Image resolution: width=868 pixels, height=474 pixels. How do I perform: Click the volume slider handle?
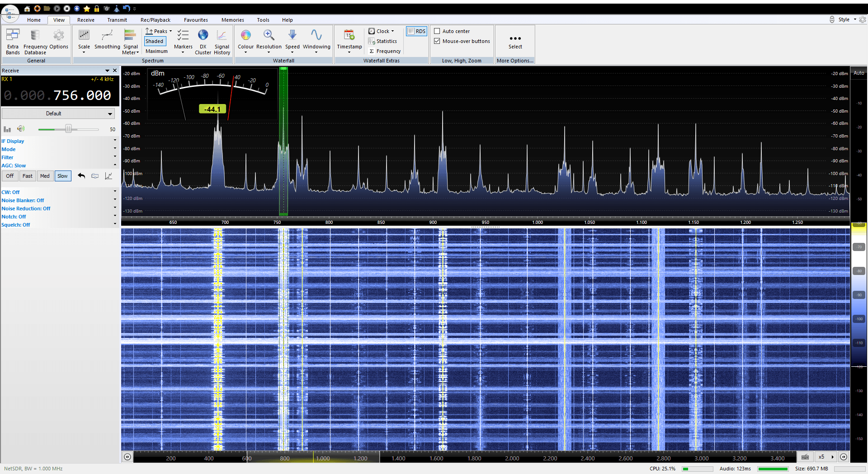[x=68, y=129]
